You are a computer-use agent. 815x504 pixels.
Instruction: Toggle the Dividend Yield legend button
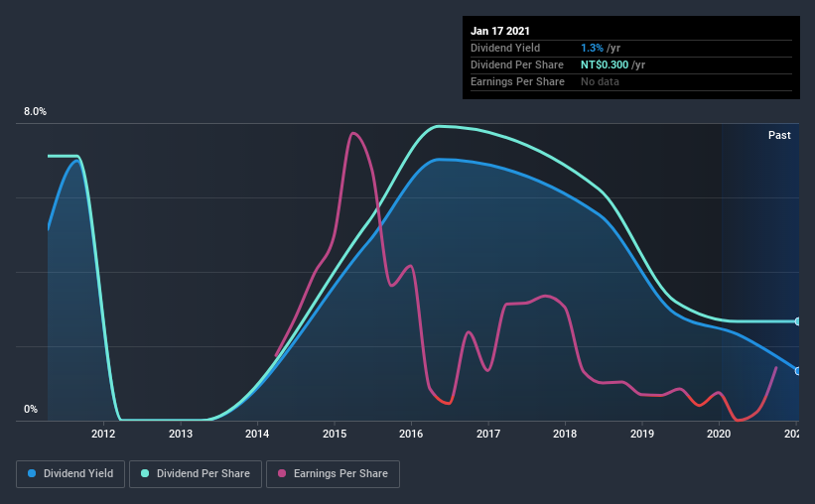pos(70,474)
